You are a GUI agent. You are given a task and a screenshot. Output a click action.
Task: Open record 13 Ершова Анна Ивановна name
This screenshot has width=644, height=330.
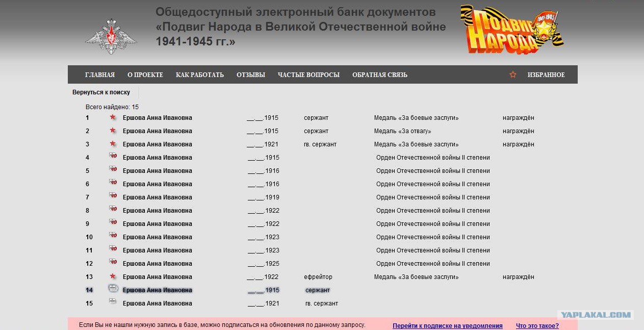point(158,277)
